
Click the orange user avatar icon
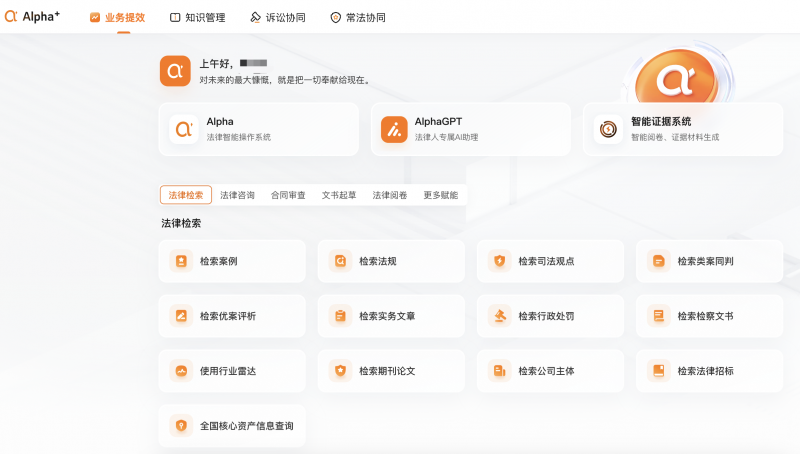175,71
